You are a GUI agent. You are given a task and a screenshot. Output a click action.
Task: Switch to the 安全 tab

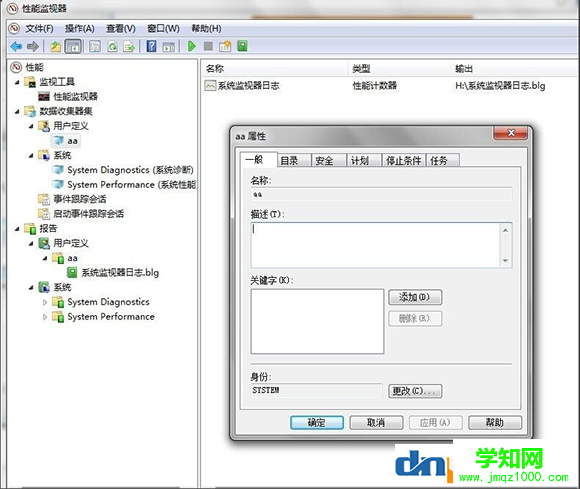click(x=329, y=161)
